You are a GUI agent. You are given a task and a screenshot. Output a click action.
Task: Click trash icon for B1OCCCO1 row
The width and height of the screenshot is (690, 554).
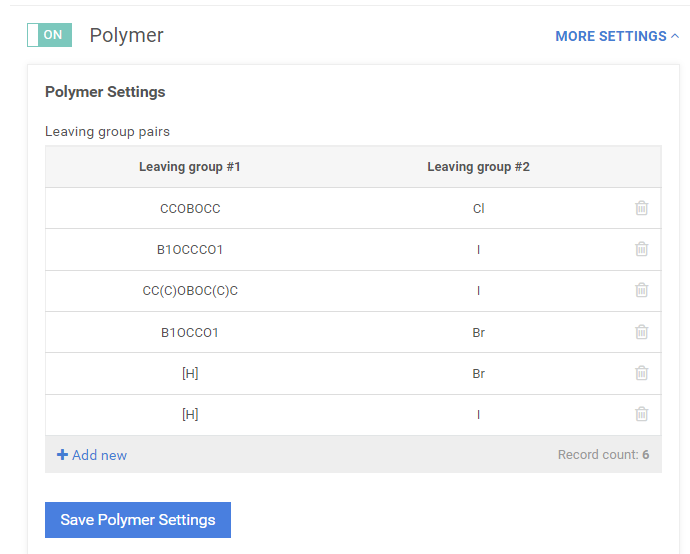641,249
